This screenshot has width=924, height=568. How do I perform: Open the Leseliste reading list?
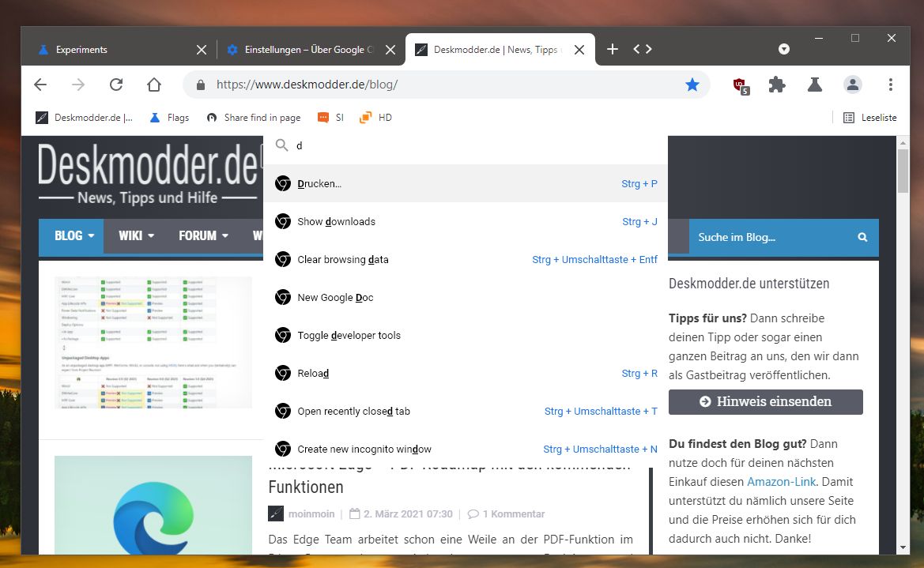click(x=869, y=117)
